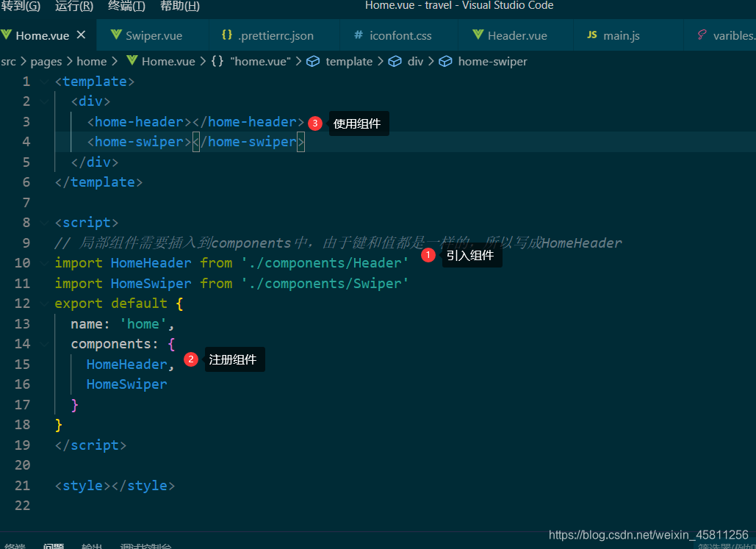The height and width of the screenshot is (549, 756).
Task: Collapse the script block on line 8
Action: coord(44,223)
